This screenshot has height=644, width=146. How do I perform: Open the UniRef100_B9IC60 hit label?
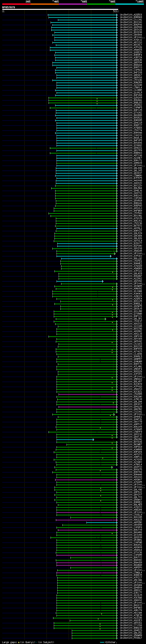click(x=131, y=22)
